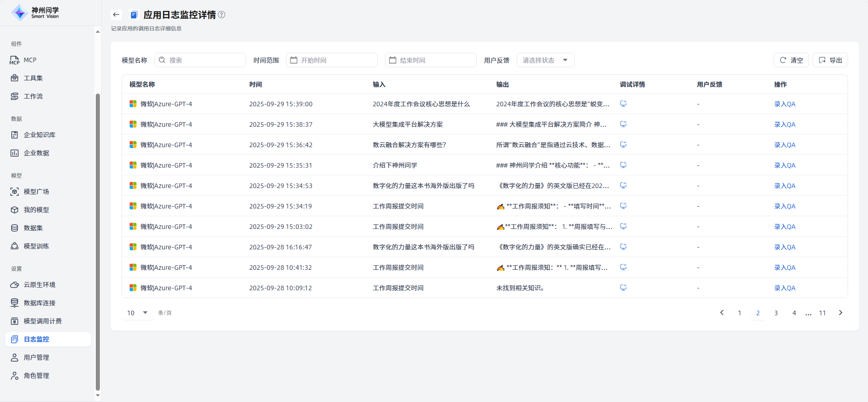Open the items-per-page dropdown
Viewport: 868px width, 402px height.
pyautogui.click(x=138, y=313)
